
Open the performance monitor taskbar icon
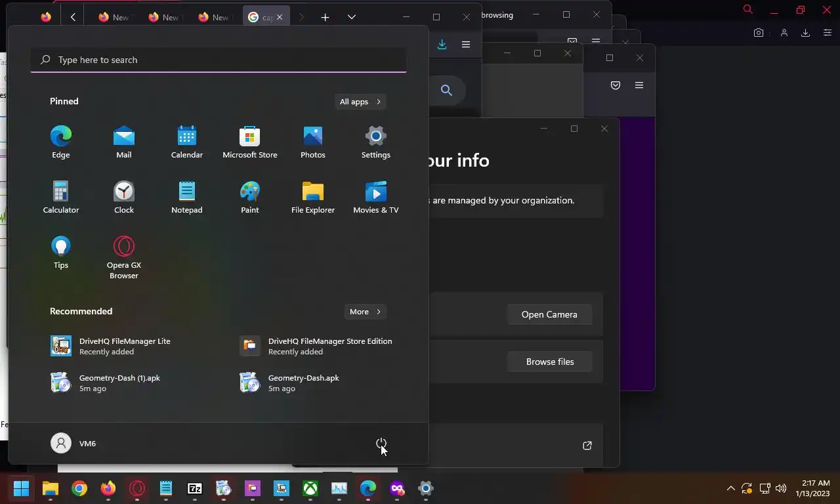339,488
